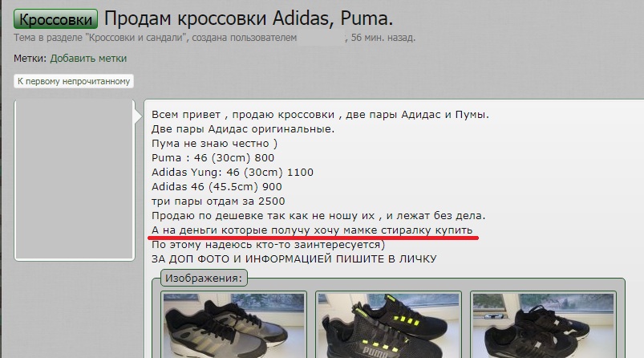The image size is (644, 358).
Task: Click the ЗА ДОП ФОТО И ИНФОРМАЦИЕЙ line
Action: (294, 259)
